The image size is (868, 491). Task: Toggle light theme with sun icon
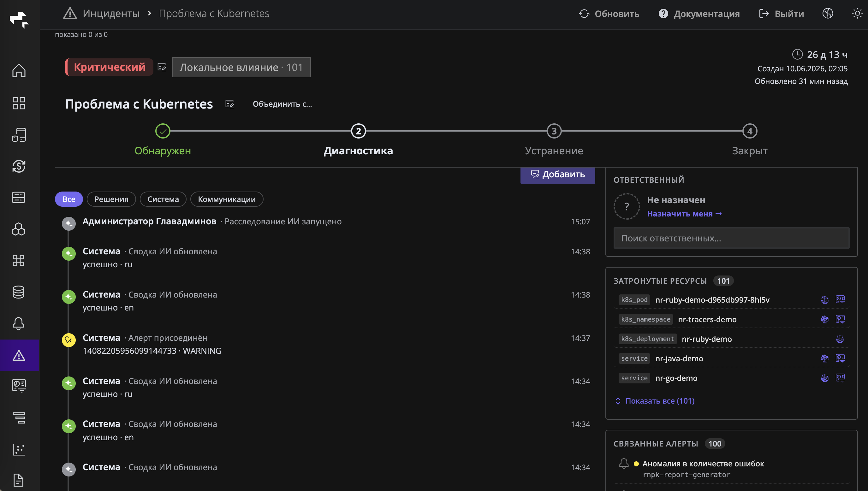(857, 14)
